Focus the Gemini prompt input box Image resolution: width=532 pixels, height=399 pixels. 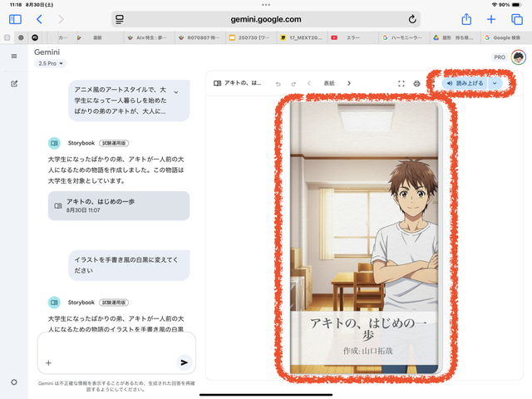(116, 352)
